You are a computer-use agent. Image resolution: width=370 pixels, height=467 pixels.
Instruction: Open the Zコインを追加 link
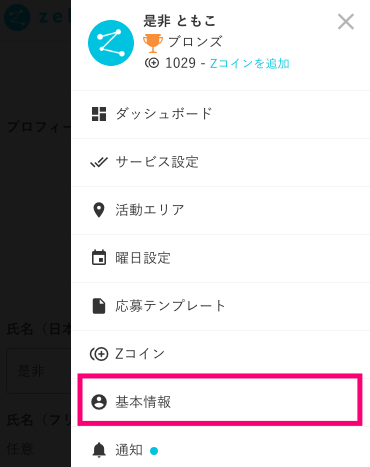pyautogui.click(x=249, y=63)
